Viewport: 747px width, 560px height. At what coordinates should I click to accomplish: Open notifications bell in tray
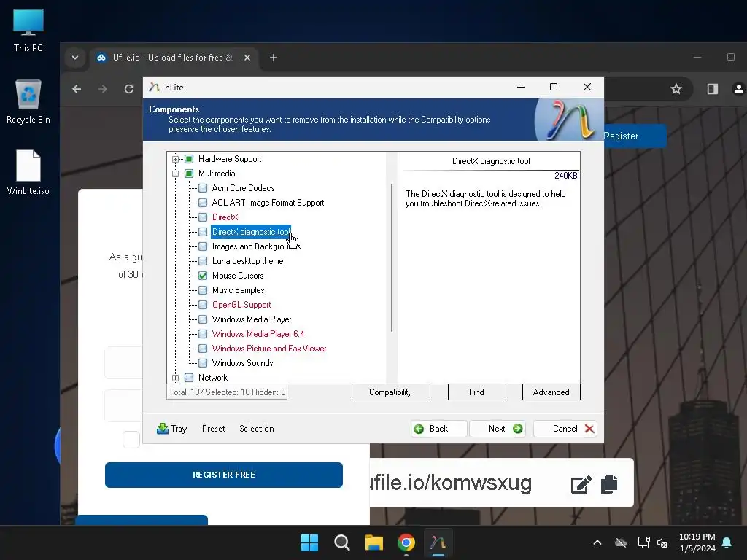[727, 542]
